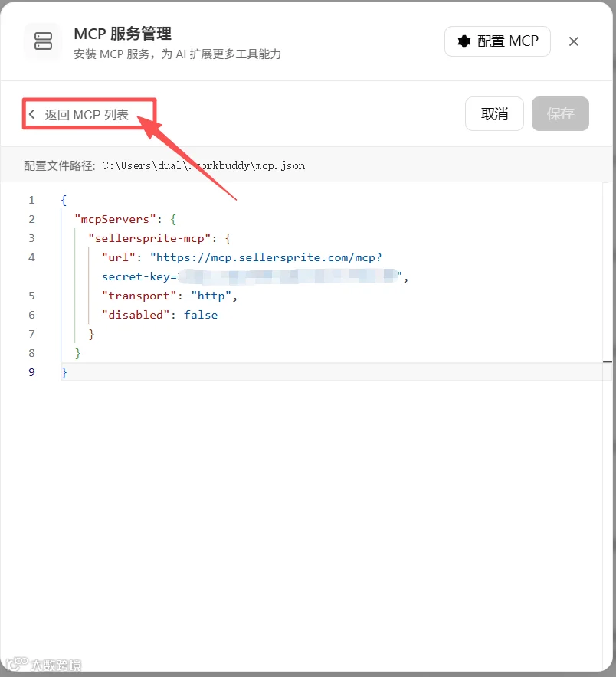Close the MCP 服务管理 dialog

(574, 41)
